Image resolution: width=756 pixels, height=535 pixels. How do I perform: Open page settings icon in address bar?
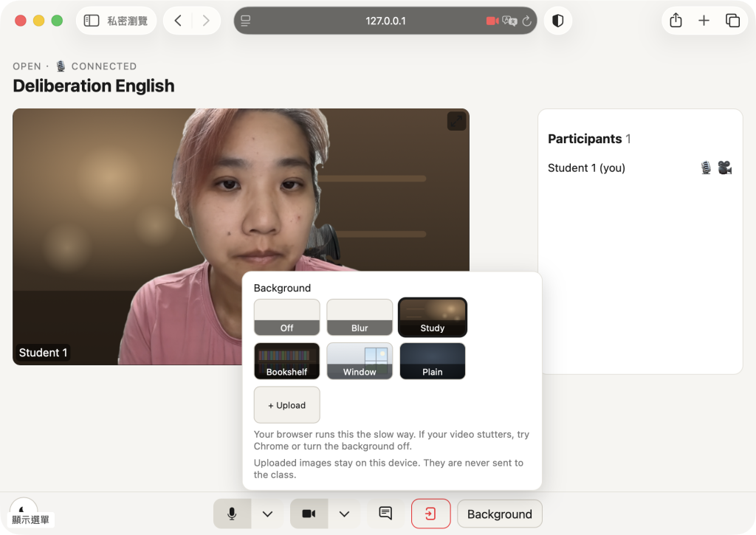pos(245,21)
